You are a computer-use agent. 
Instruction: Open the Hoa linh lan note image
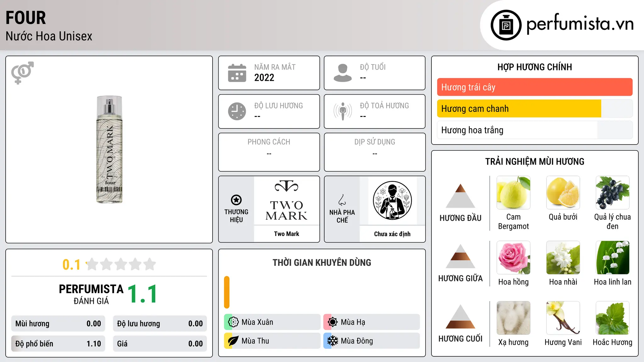[x=613, y=258]
